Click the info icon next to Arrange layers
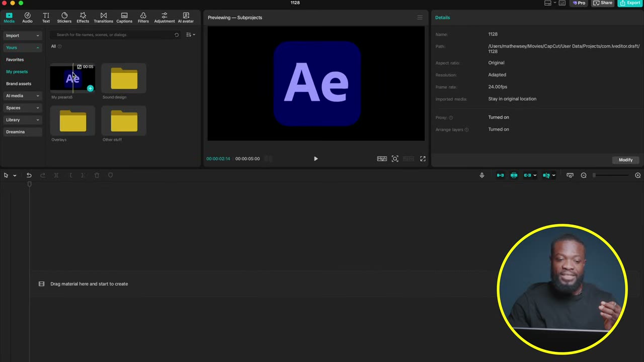Viewport: 644px width, 362px height. coord(466,130)
